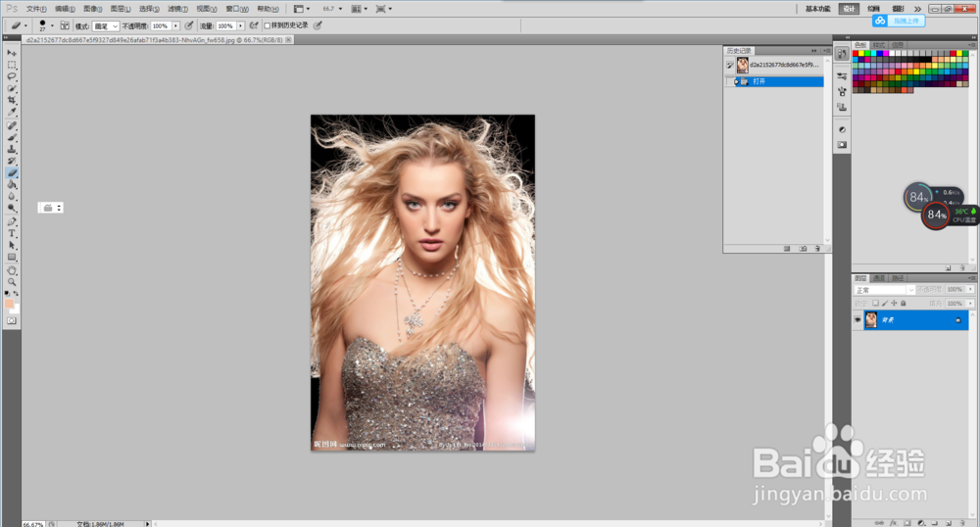Click the 设计 workspace button
Image resolution: width=980 pixels, height=527 pixels.
point(848,9)
